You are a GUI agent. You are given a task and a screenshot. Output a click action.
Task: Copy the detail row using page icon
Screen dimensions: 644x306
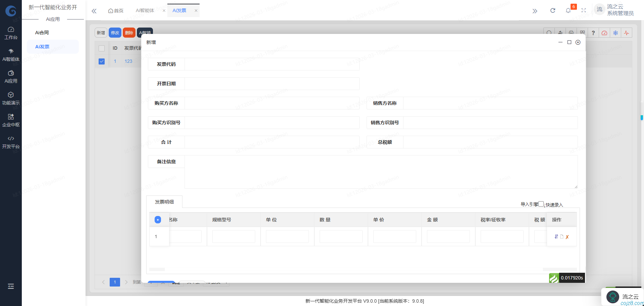(x=562, y=236)
